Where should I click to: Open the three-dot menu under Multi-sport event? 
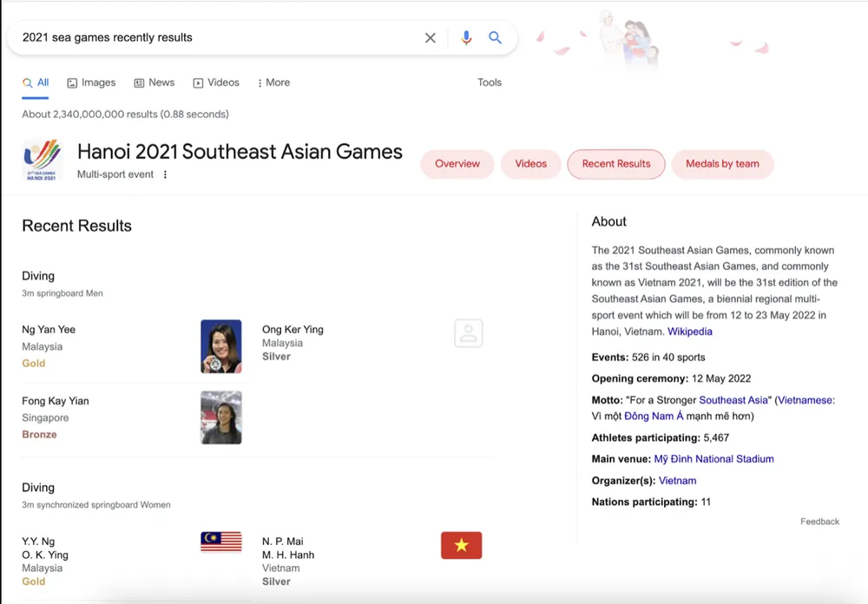(165, 174)
